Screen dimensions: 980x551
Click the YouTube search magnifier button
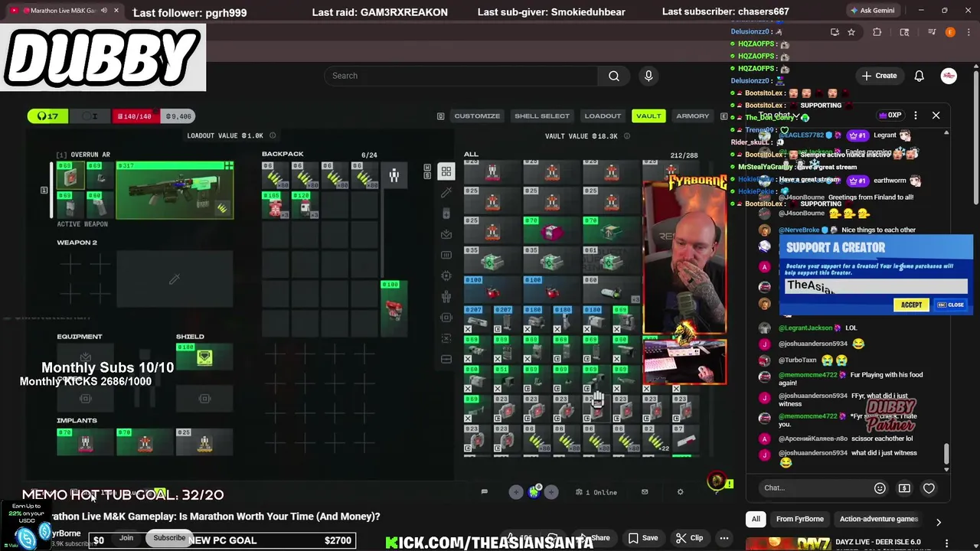pos(614,76)
